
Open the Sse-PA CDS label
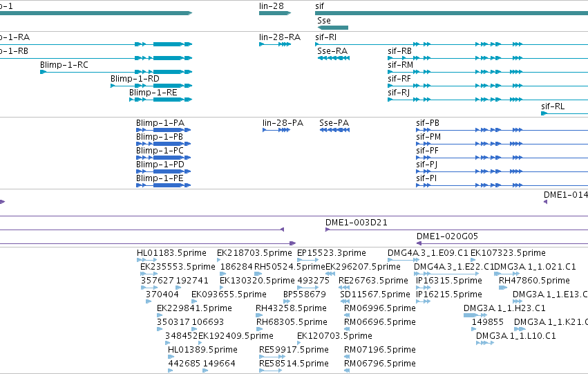click(x=334, y=123)
